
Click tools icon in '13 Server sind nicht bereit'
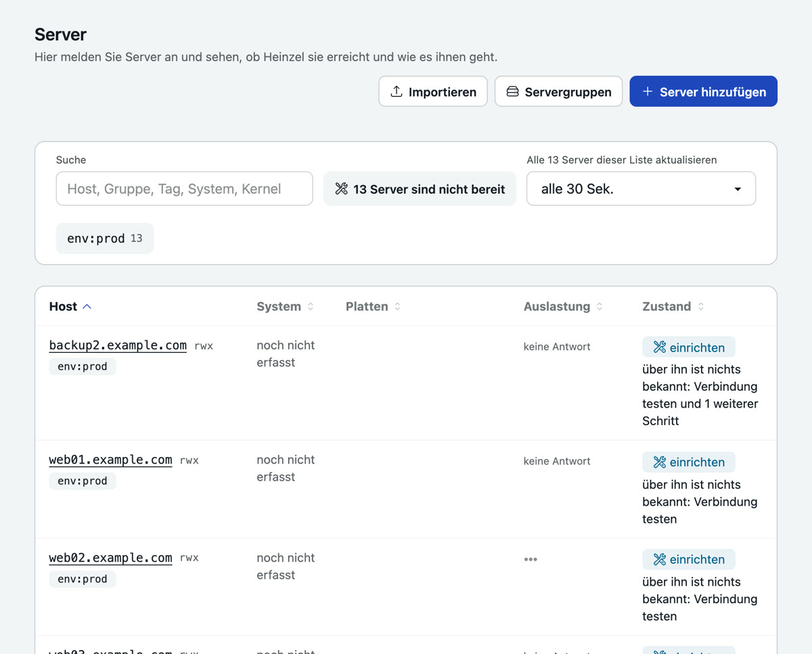[341, 189]
